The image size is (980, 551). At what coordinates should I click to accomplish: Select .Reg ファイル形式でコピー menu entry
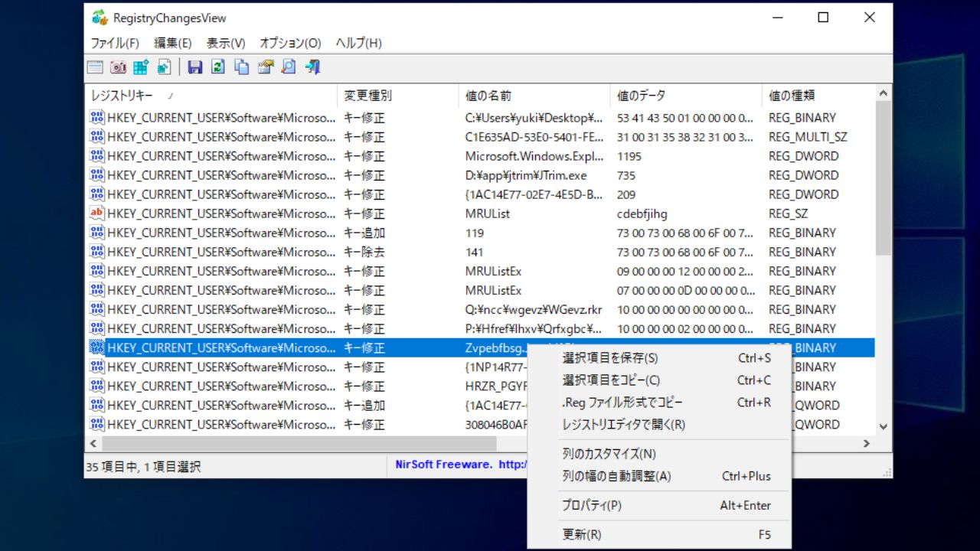(x=659, y=403)
